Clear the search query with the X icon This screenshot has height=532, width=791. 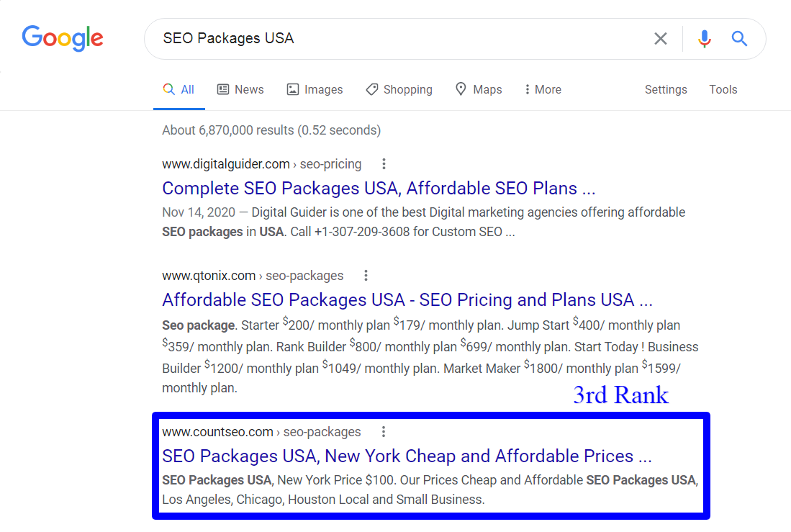tap(660, 38)
